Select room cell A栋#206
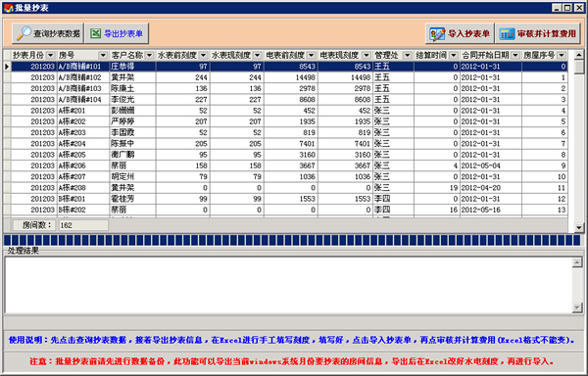The height and width of the screenshot is (376, 588). (x=83, y=165)
